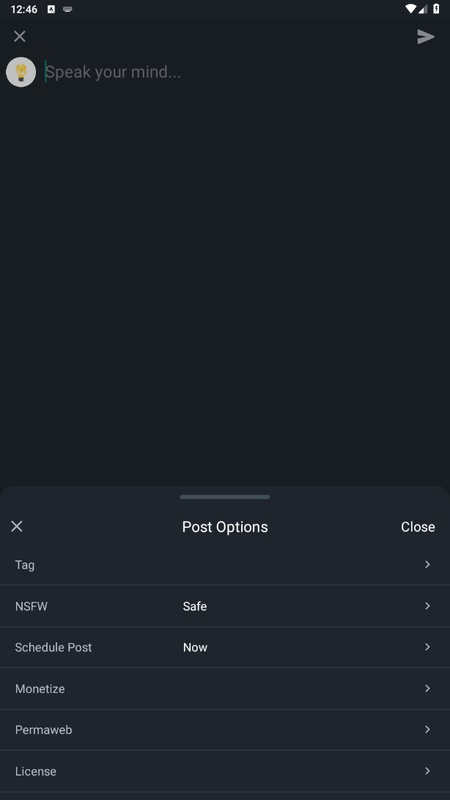The height and width of the screenshot is (800, 450).
Task: Open the NSFW setting row
Action: tap(225, 606)
